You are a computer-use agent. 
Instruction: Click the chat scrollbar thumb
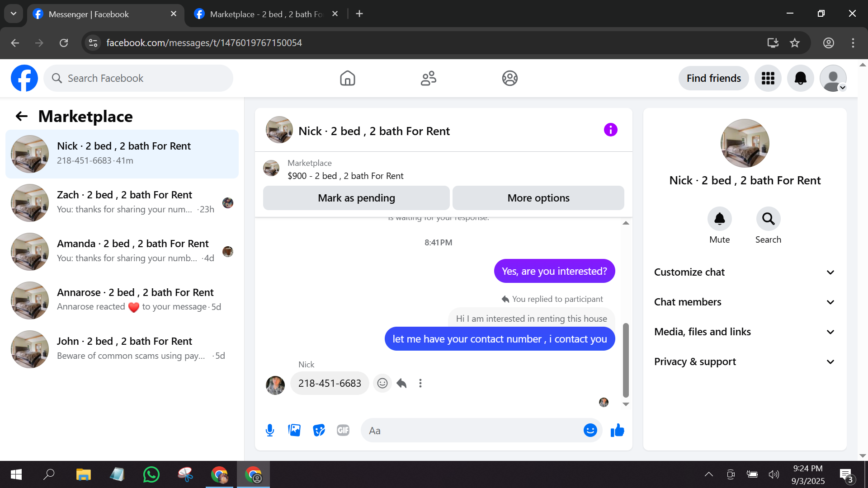[x=626, y=360]
